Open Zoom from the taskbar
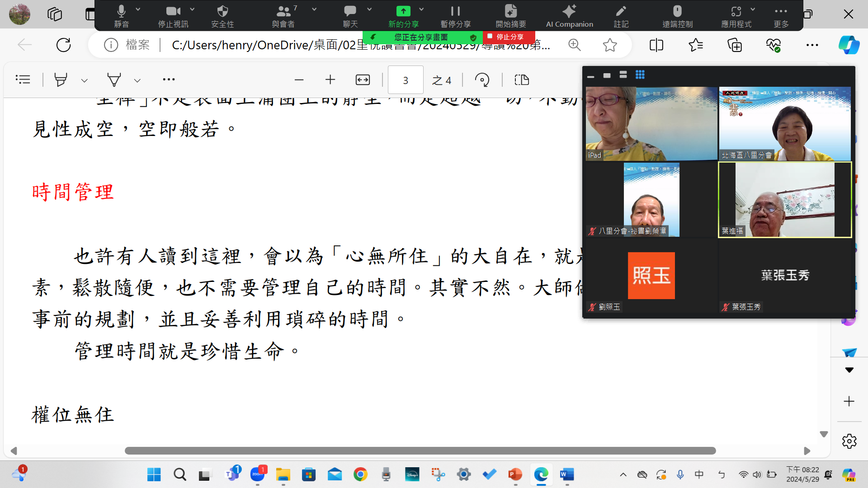 (x=258, y=474)
